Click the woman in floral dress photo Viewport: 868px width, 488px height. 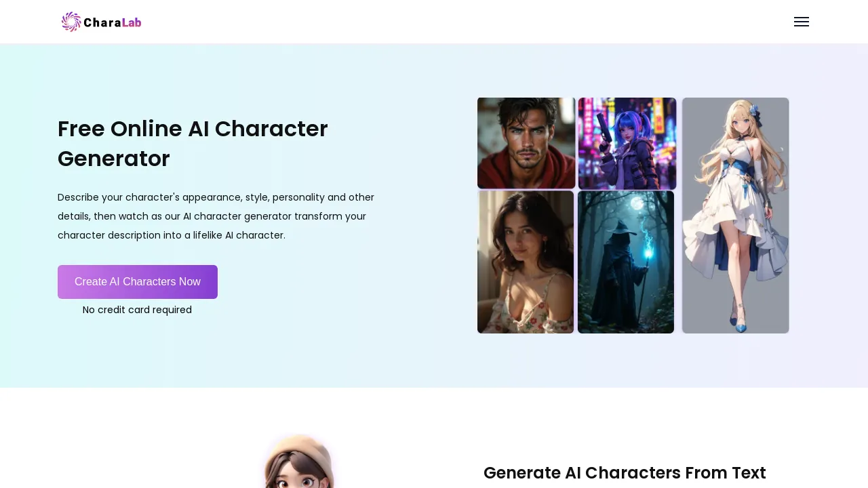(x=526, y=262)
